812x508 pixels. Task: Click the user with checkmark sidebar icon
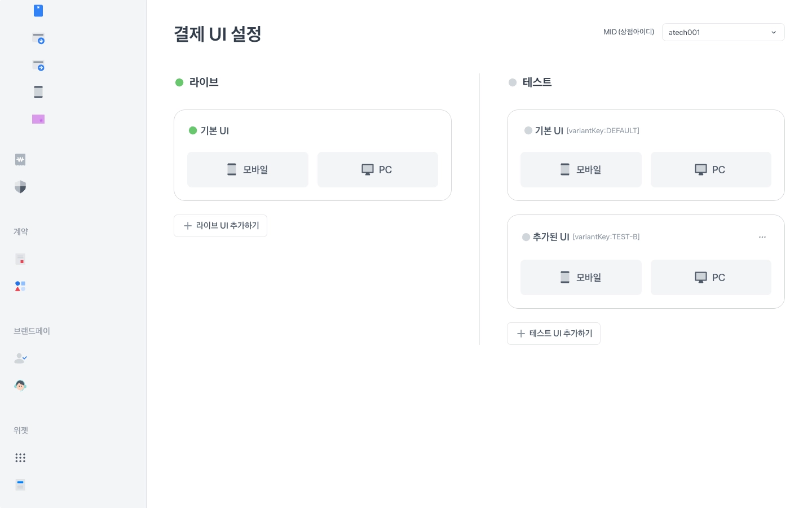point(20,358)
